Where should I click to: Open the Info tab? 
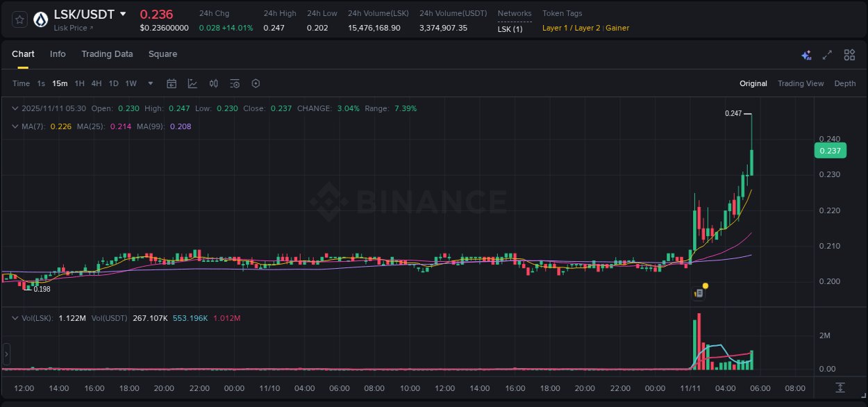58,53
